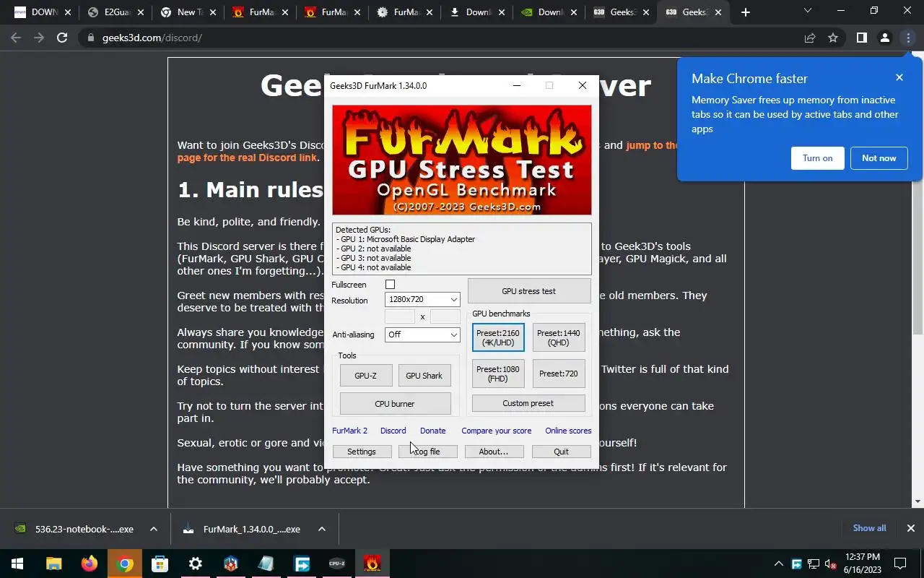924x578 pixels.
Task: Open the Chrome tab search chevron
Action: click(808, 11)
